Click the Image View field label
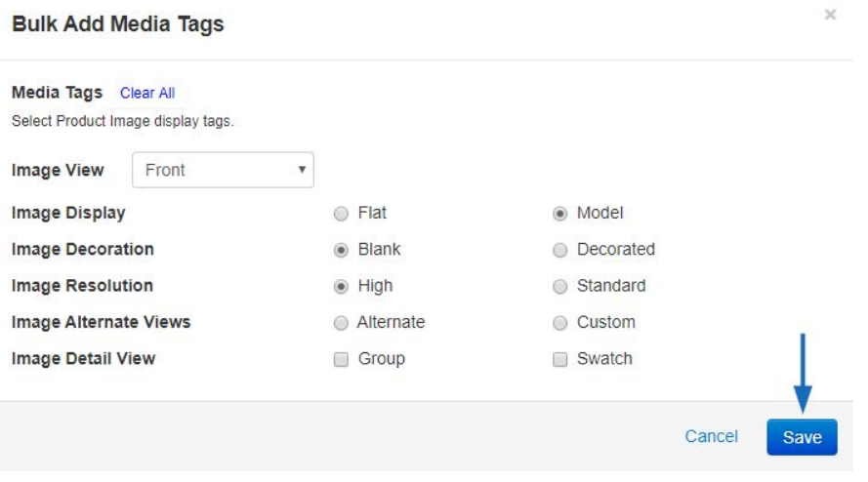The width and height of the screenshot is (868, 482). click(x=58, y=170)
